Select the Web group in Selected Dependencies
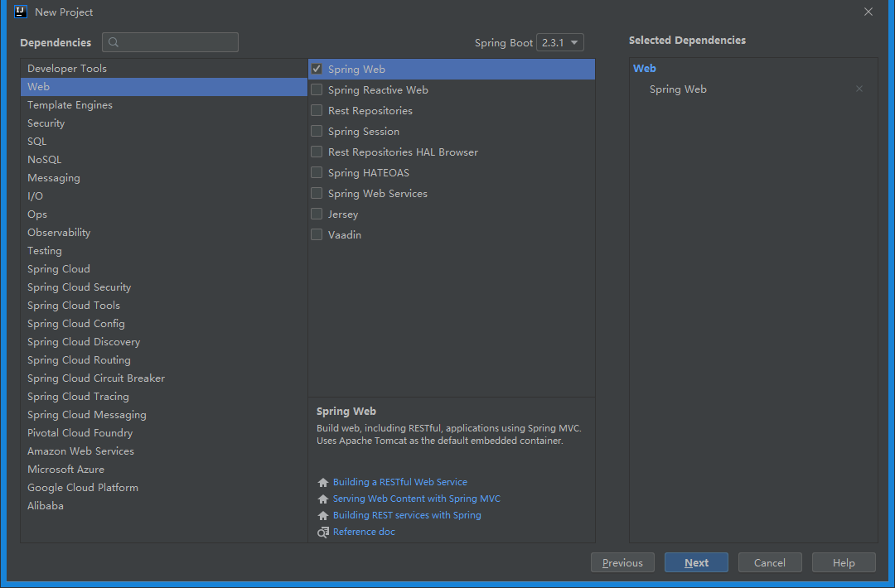 [645, 69]
